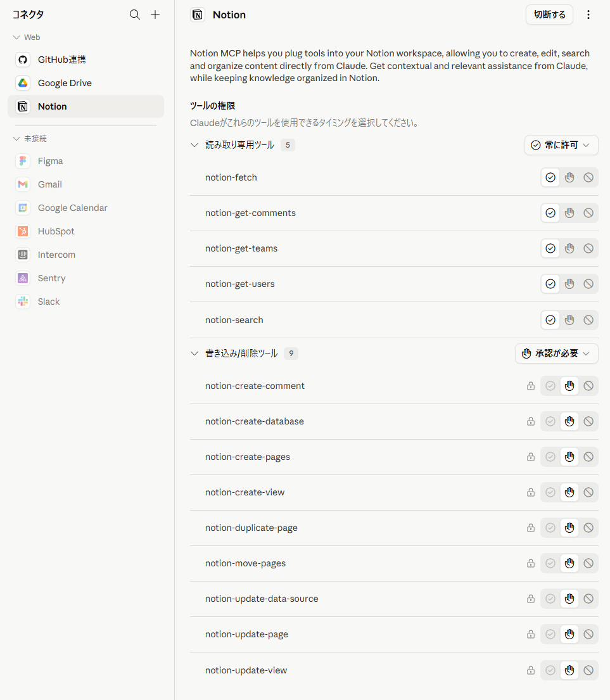Screen dimensions: 610x700
Task: Set notion-move-pages to require approval (hand)
Action: (569, 563)
